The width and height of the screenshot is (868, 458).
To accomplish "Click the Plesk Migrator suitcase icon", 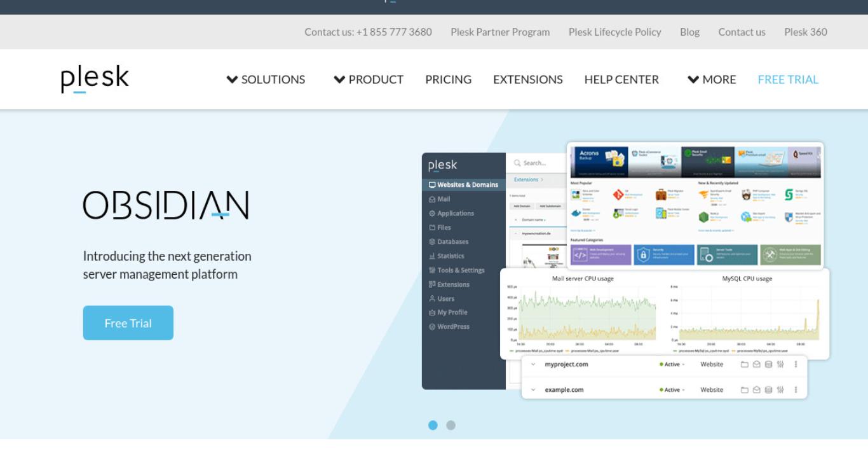I will tap(661, 195).
